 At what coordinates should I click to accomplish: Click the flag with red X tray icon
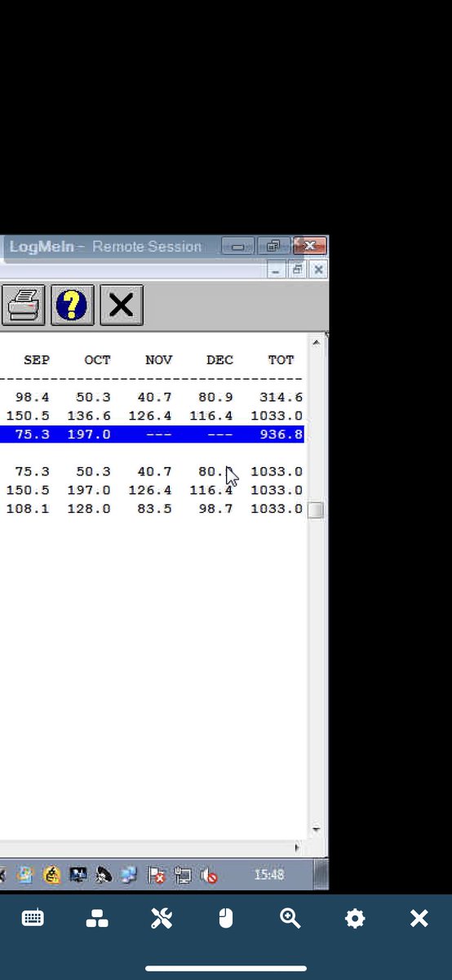coord(157,875)
